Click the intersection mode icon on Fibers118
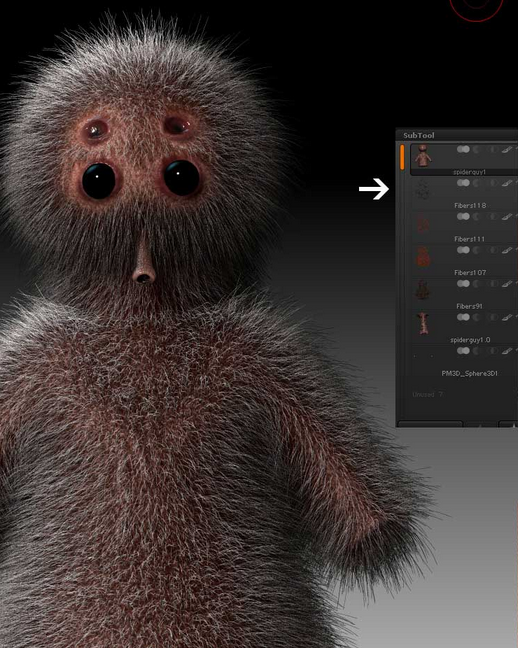518x648 pixels. click(492, 183)
